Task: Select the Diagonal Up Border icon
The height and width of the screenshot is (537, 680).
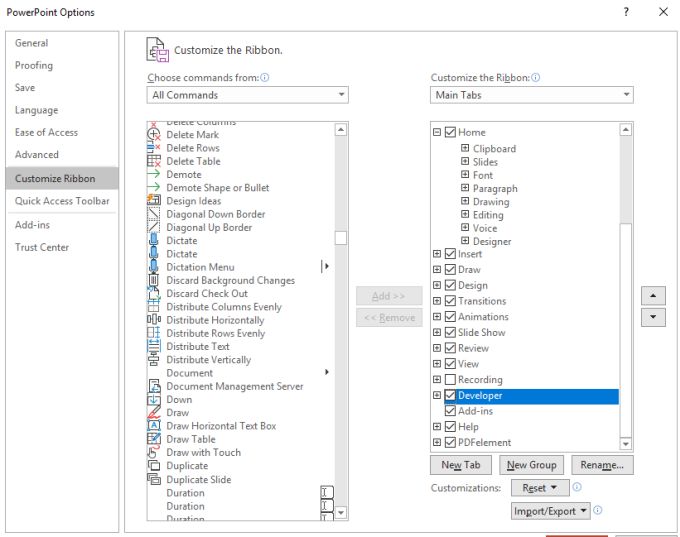Action: click(x=154, y=227)
